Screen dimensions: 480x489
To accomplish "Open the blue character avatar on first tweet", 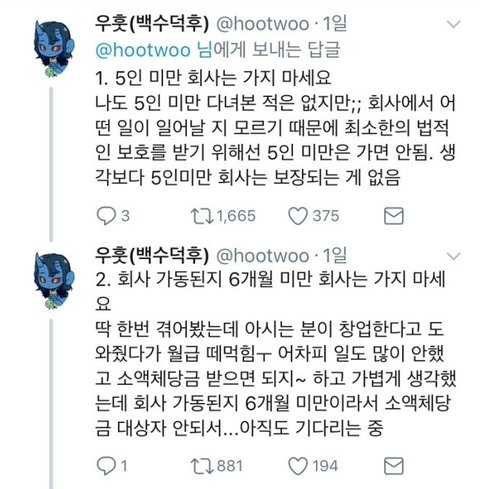I will [54, 49].
